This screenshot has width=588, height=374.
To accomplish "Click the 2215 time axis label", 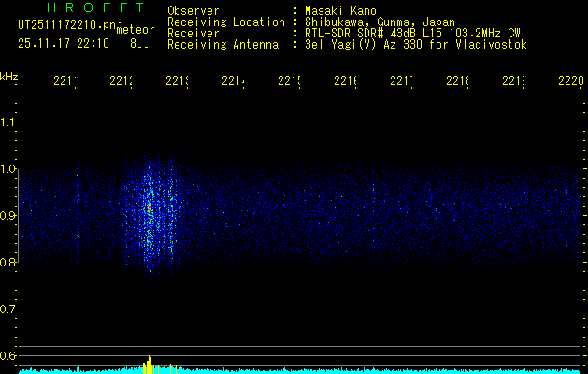I will point(289,80).
